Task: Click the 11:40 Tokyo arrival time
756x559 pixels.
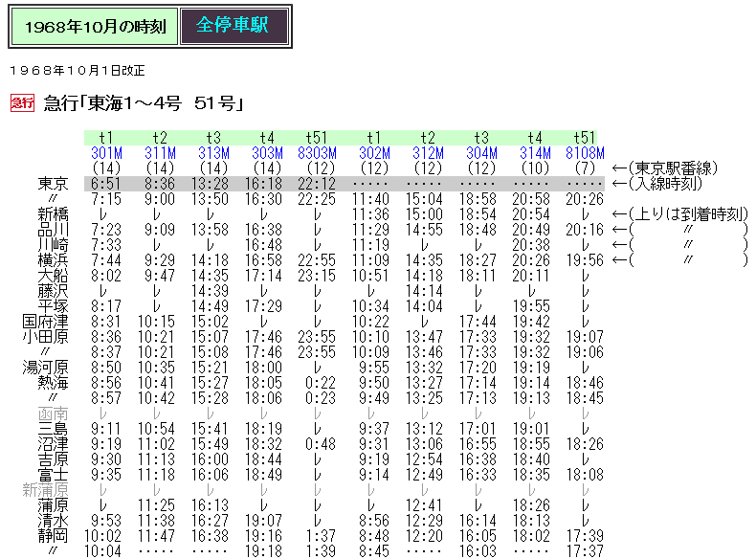Action: click(x=370, y=199)
